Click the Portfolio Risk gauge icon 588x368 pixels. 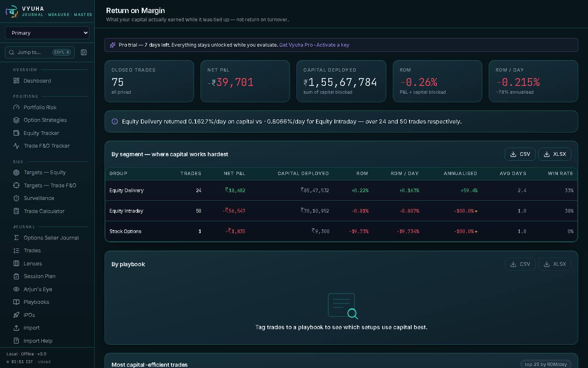(16, 108)
